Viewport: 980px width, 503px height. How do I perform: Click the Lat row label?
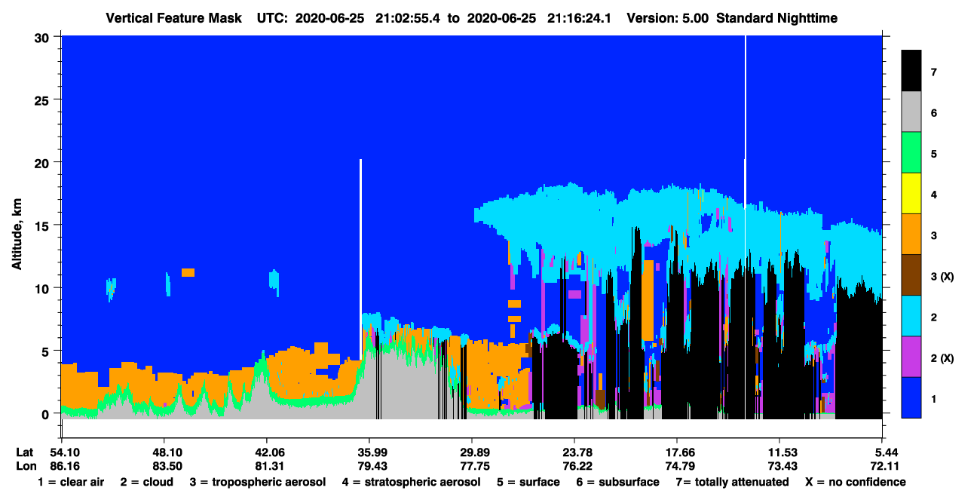(24, 452)
